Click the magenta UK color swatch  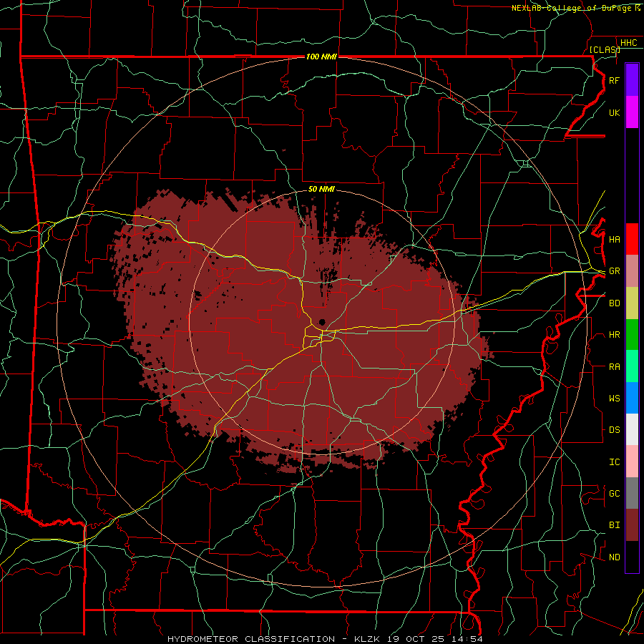632,112
